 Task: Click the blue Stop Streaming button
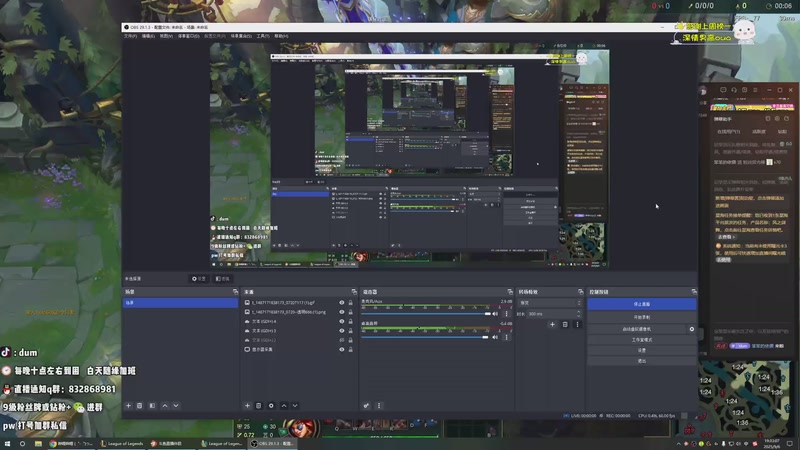[641, 304]
